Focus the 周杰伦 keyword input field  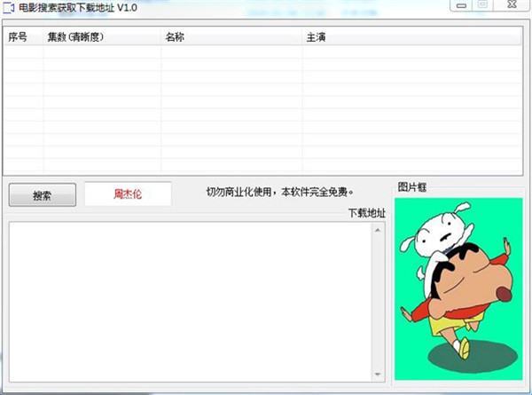(128, 194)
